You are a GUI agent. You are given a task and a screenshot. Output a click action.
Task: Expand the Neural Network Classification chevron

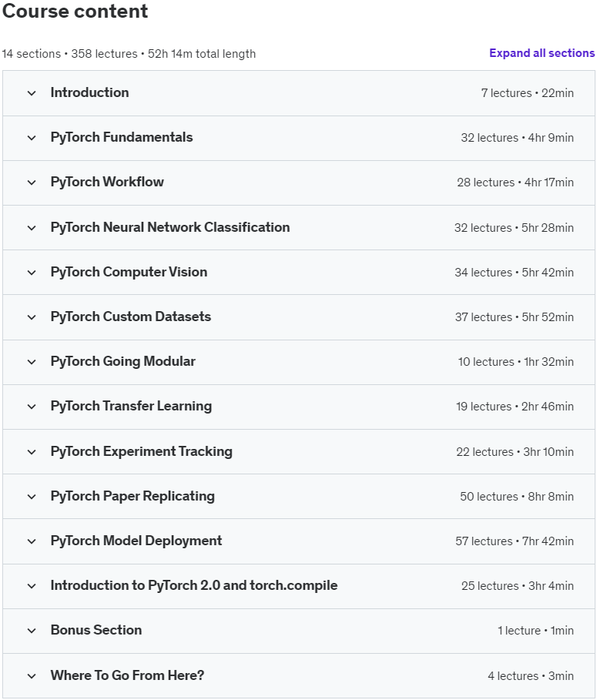tap(32, 228)
